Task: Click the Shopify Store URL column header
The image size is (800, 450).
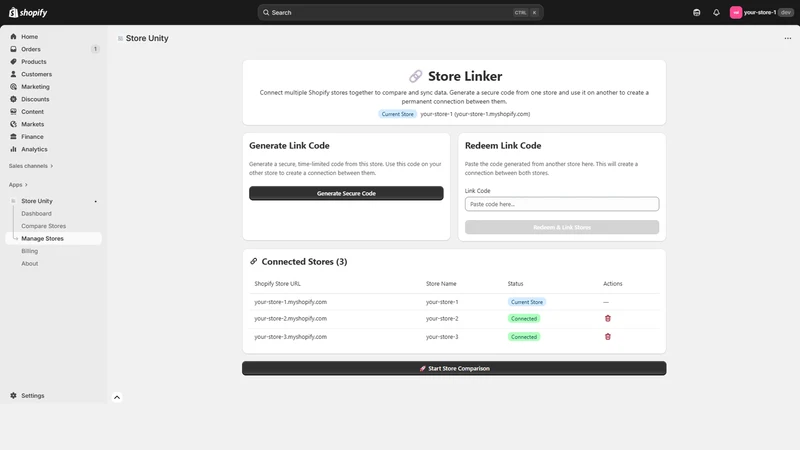Action: click(277, 284)
